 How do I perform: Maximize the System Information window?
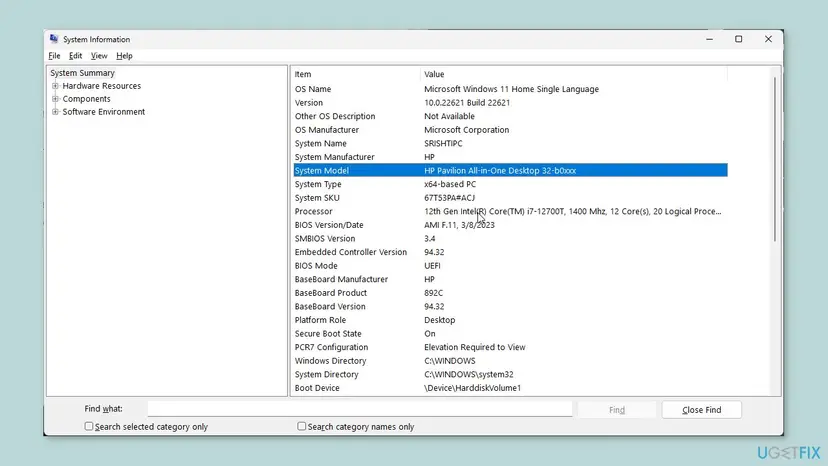click(x=739, y=39)
